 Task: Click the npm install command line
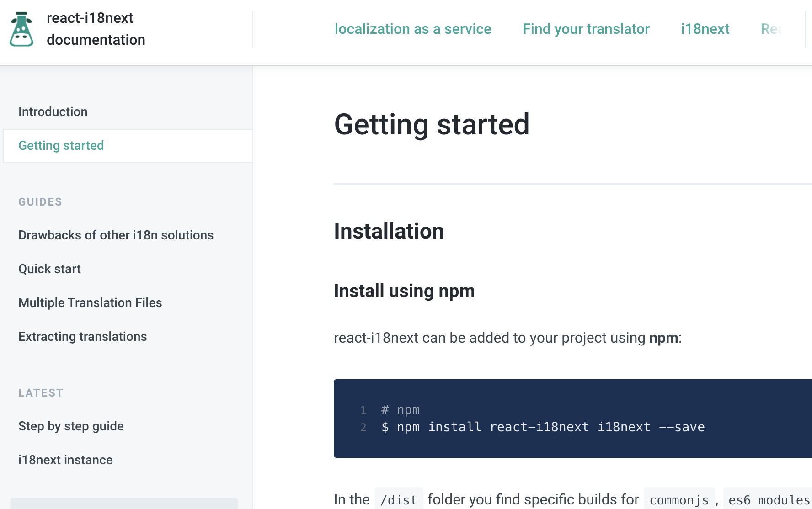543,427
